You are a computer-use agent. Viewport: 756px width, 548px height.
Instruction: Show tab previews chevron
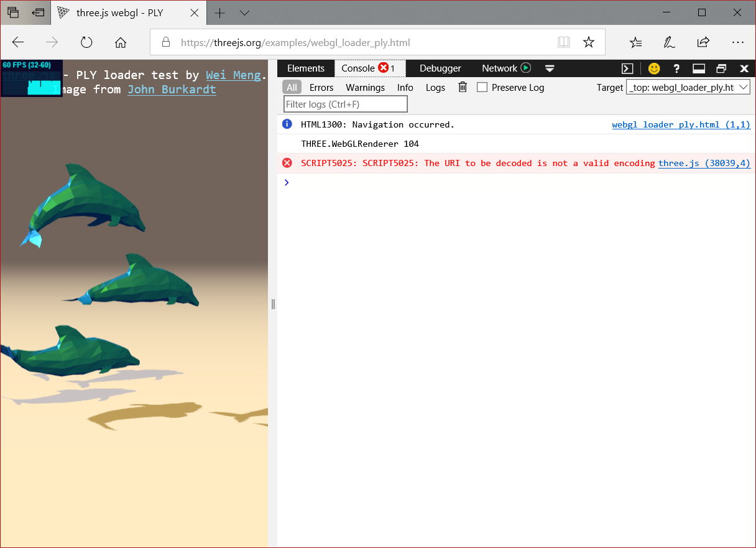pos(245,12)
